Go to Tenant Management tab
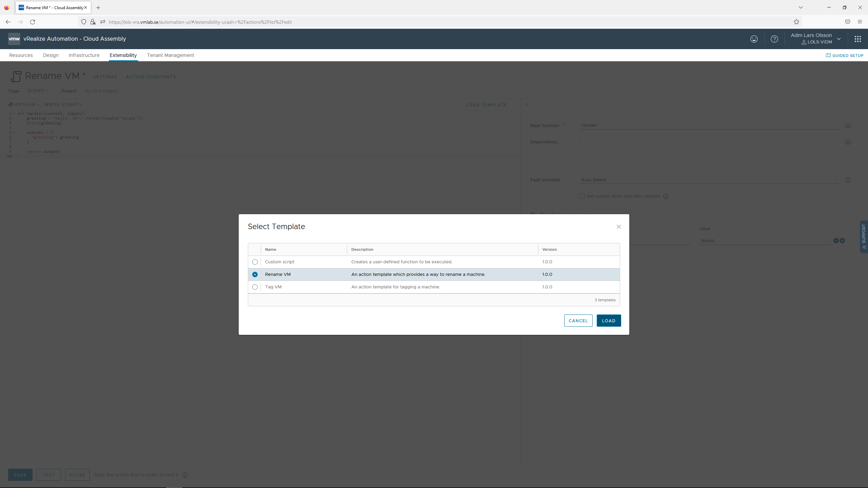868x488 pixels. (x=171, y=55)
